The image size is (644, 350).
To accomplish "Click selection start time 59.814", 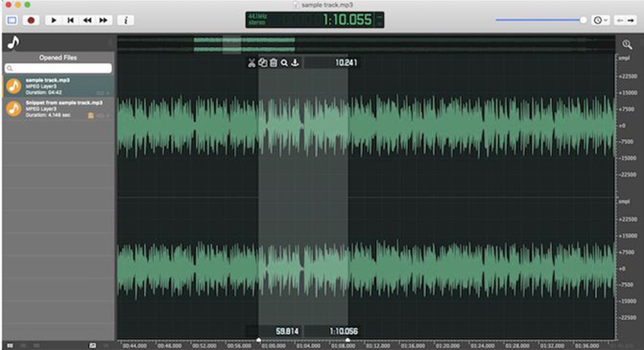I will pyautogui.click(x=287, y=331).
